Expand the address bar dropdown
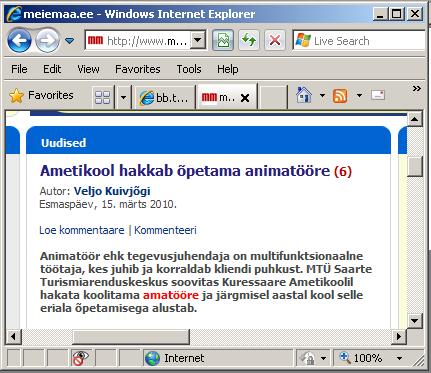Screen dimensions: 431x373 pos(198,41)
